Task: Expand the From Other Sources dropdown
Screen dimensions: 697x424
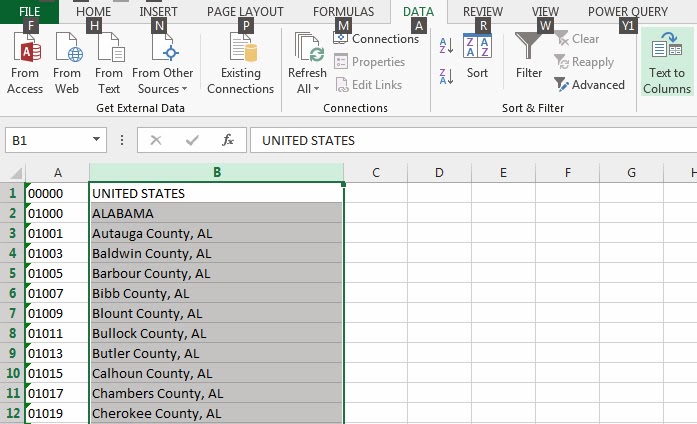Action: click(163, 89)
